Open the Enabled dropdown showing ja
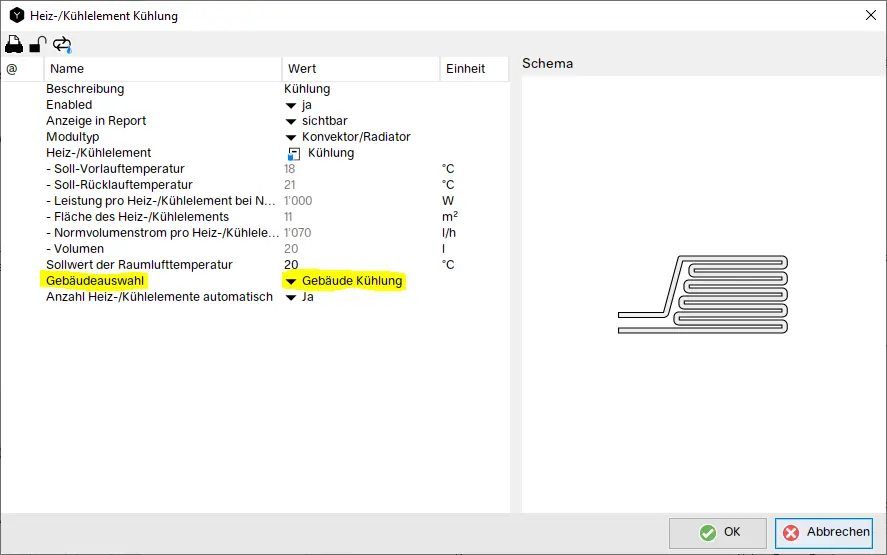The width and height of the screenshot is (887, 555). pos(291,105)
